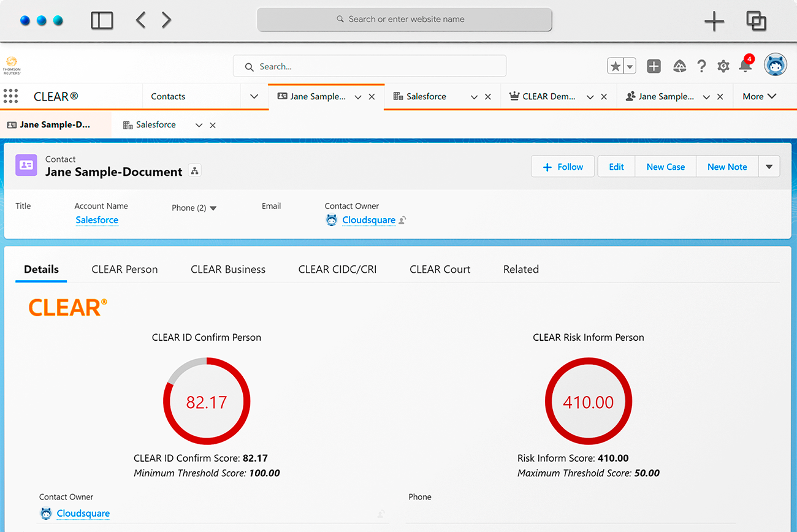Image resolution: width=797 pixels, height=532 pixels.
Task: Open the App Launcher grid icon
Action: 10,96
